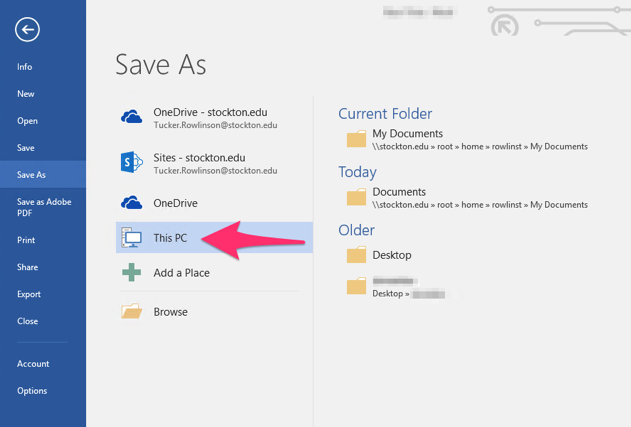Open Documents folder under Today

tap(467, 198)
